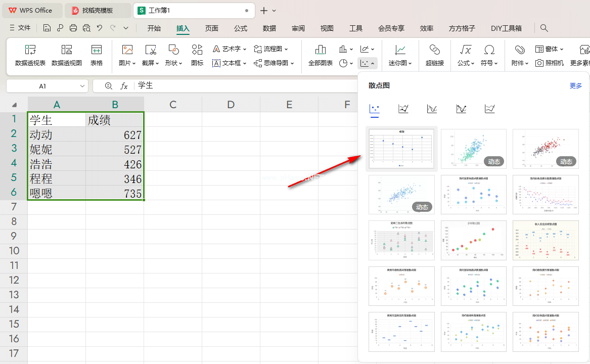Select cell containing 成绩

point(115,120)
